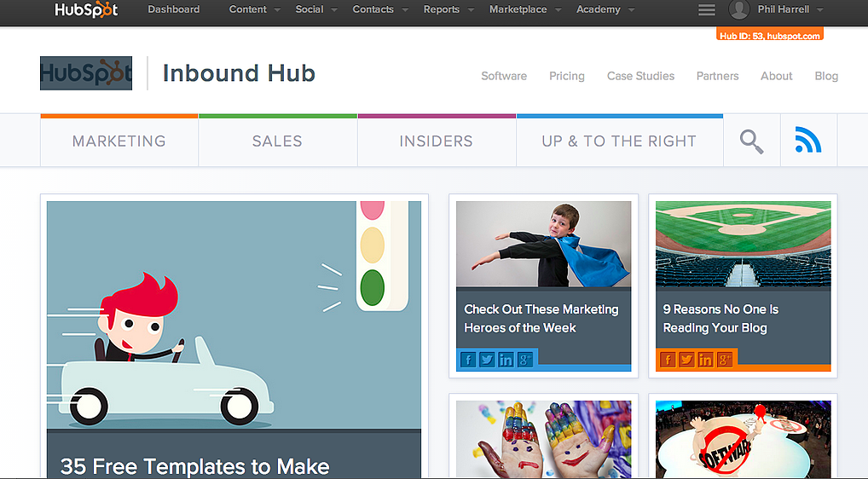Open the Case Studies link

tap(640, 76)
